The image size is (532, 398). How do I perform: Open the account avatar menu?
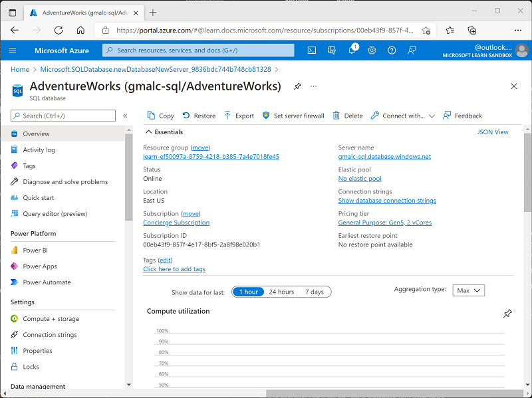pos(521,50)
